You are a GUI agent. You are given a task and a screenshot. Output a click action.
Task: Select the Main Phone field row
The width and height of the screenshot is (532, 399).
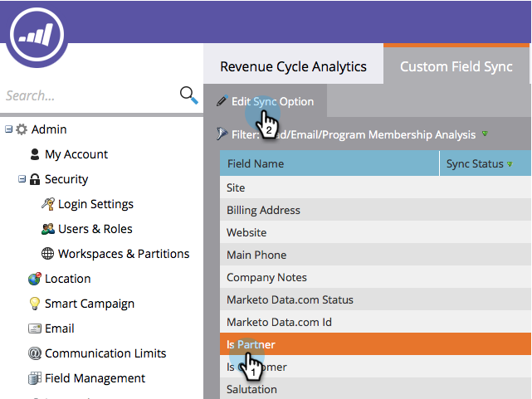coord(375,255)
